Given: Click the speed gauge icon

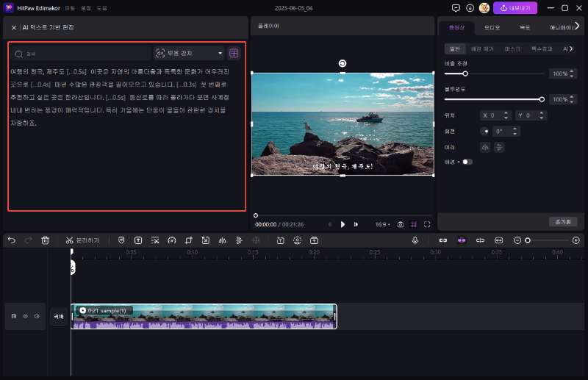Looking at the screenshot, I should click(x=172, y=240).
